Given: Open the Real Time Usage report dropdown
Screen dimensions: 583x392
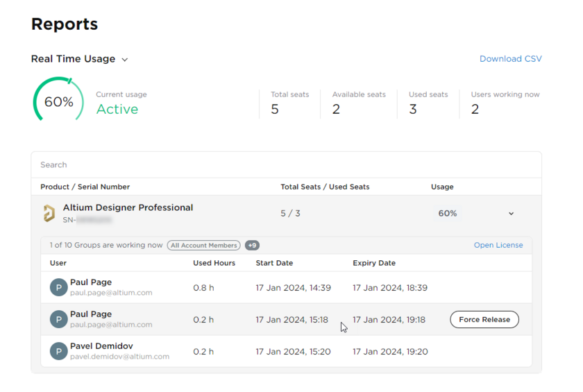Looking at the screenshot, I should [x=80, y=59].
